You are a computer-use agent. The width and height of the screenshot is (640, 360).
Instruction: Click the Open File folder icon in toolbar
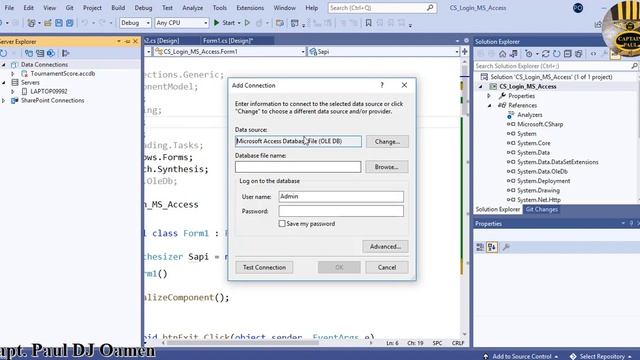pyautogui.click(x=48, y=23)
